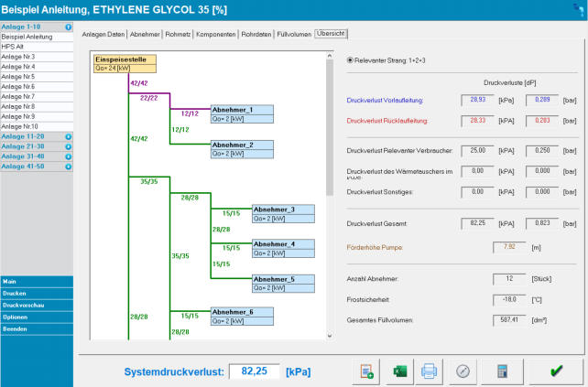Switch to the Anlagen Daten tab
Viewport: 588px width, 387px height.
point(102,34)
